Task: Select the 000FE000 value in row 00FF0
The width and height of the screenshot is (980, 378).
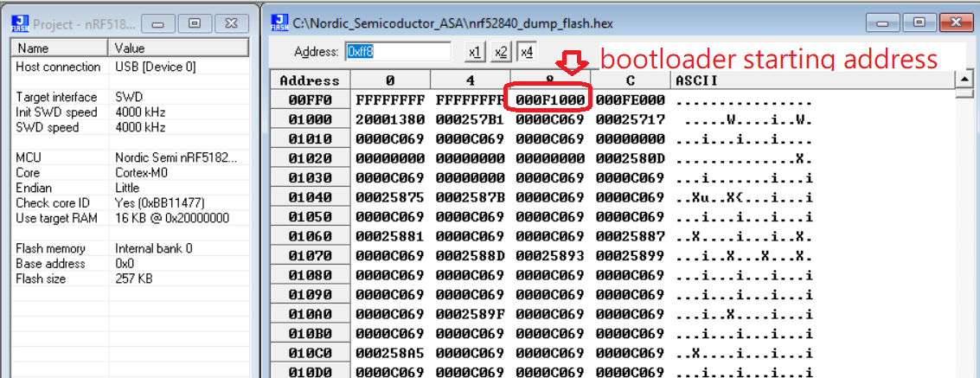Action: point(631,100)
